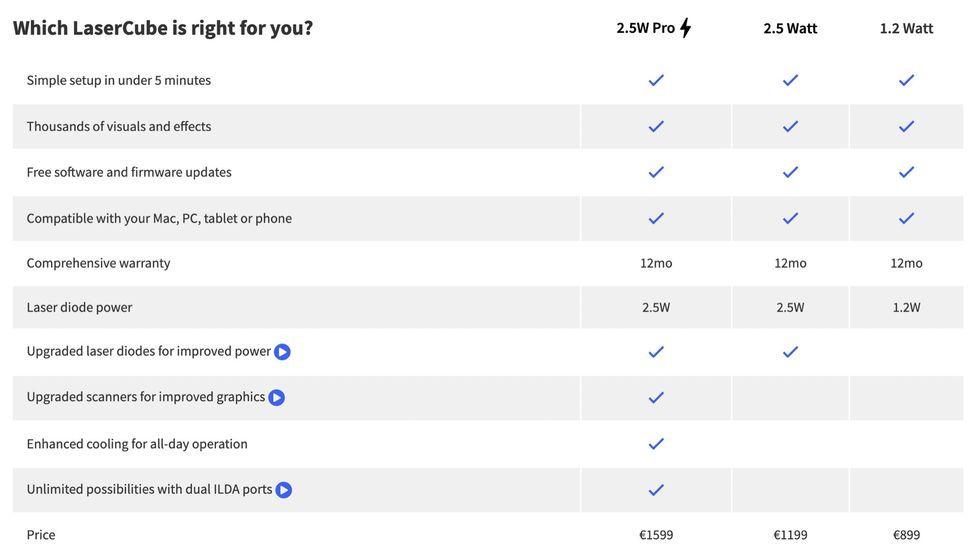Click 2.5 Watt checkmark for upgraded laser diodes
The image size is (980, 557).
(790, 352)
